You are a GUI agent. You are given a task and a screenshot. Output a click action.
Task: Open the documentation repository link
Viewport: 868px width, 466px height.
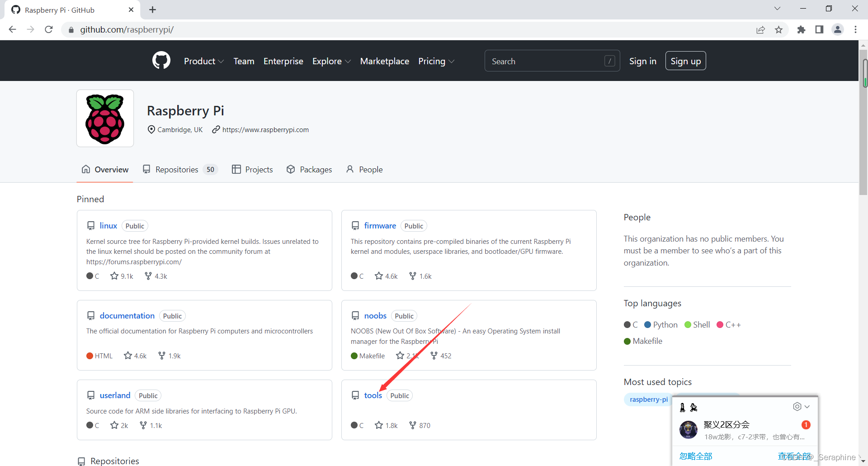127,315
